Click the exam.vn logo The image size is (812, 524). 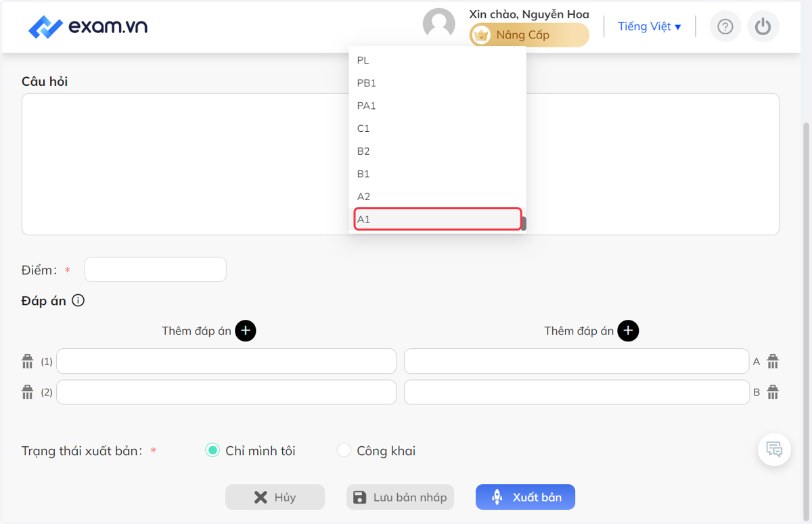[88, 27]
